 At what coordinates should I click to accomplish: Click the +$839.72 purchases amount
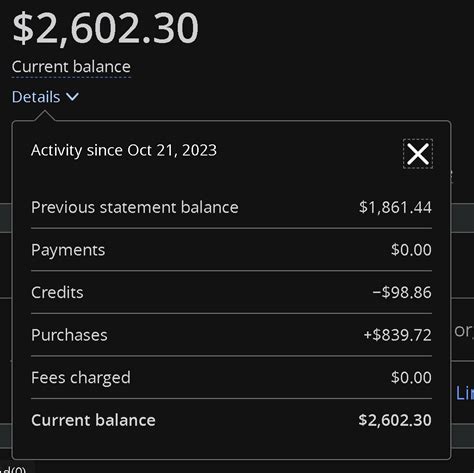[398, 335]
